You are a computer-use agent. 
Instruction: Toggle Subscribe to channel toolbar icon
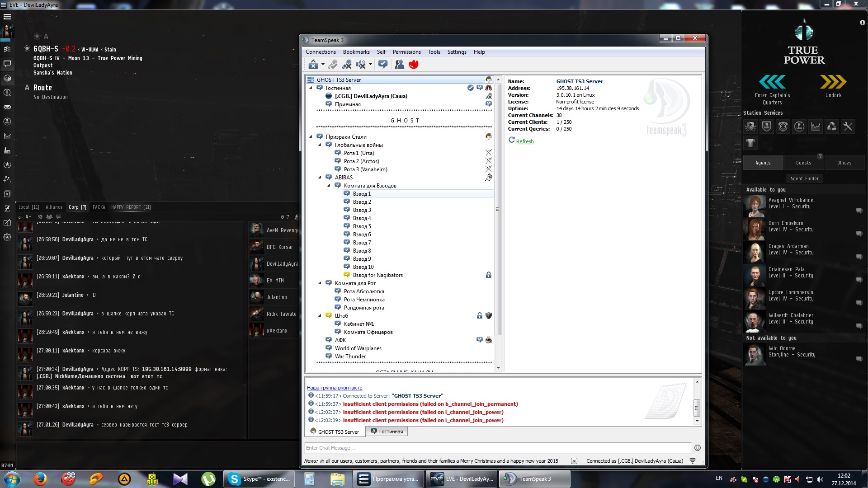[x=383, y=65]
